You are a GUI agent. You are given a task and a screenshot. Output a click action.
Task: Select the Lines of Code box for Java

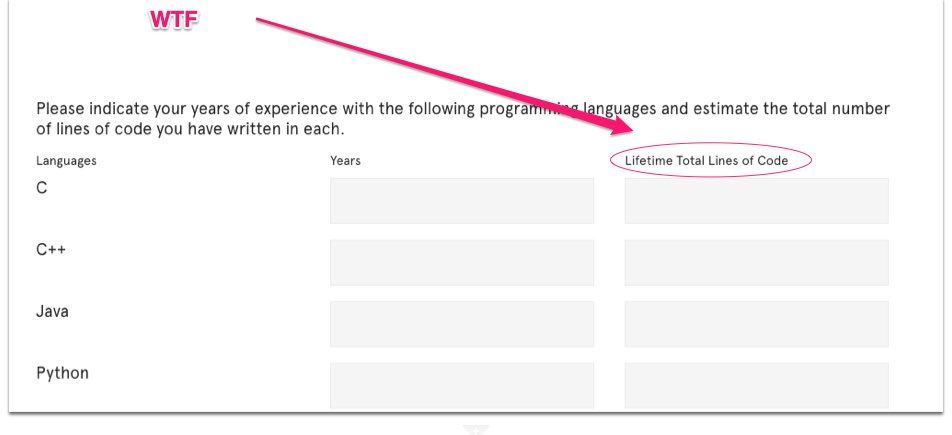(x=756, y=324)
